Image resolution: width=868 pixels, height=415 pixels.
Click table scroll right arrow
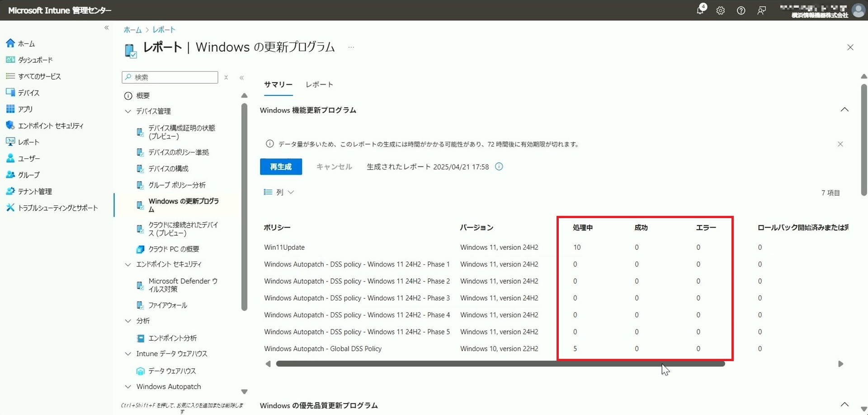click(841, 364)
